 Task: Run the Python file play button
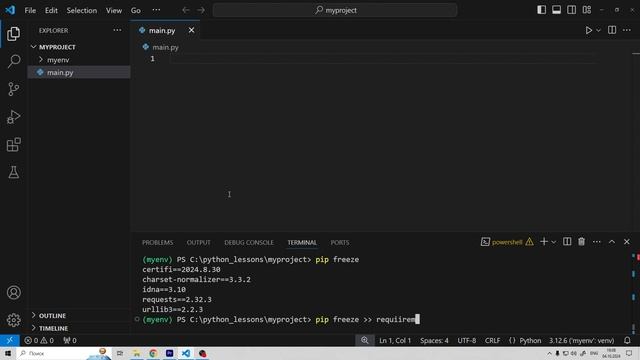[588, 30]
